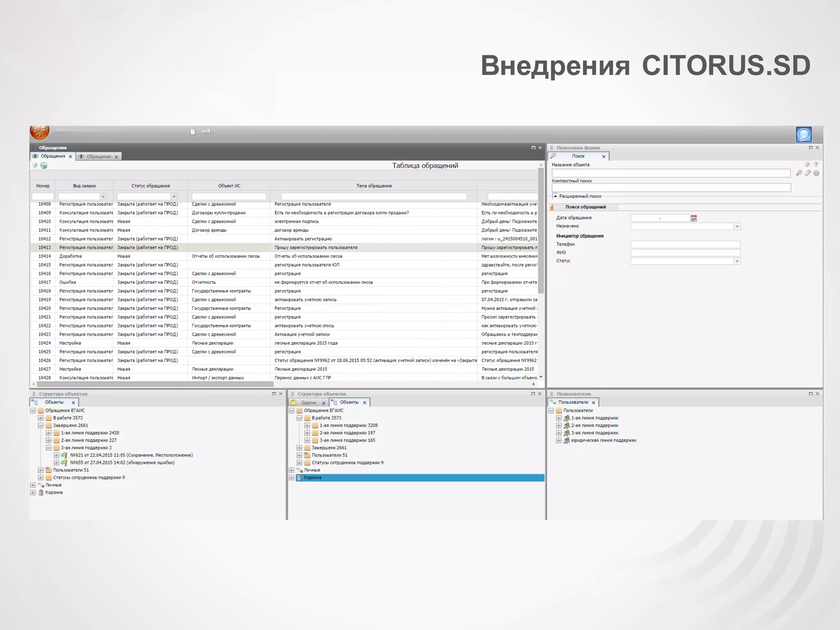Switch to the Задачи tab

[308, 403]
